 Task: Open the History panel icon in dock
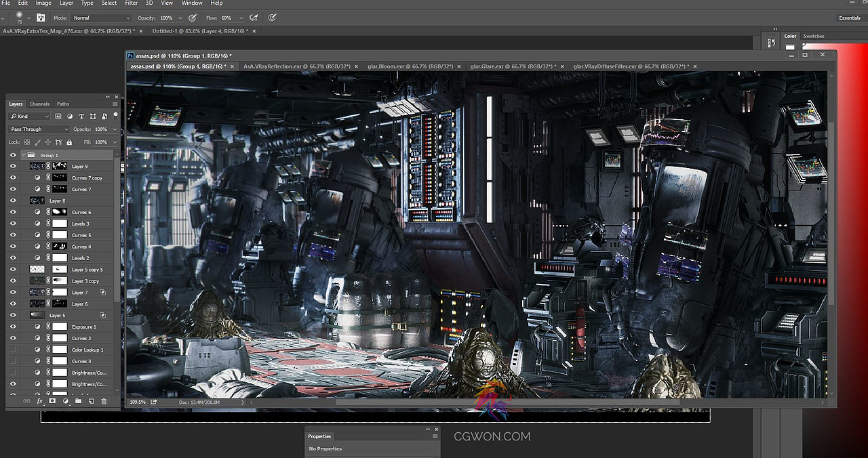pyautogui.click(x=771, y=43)
